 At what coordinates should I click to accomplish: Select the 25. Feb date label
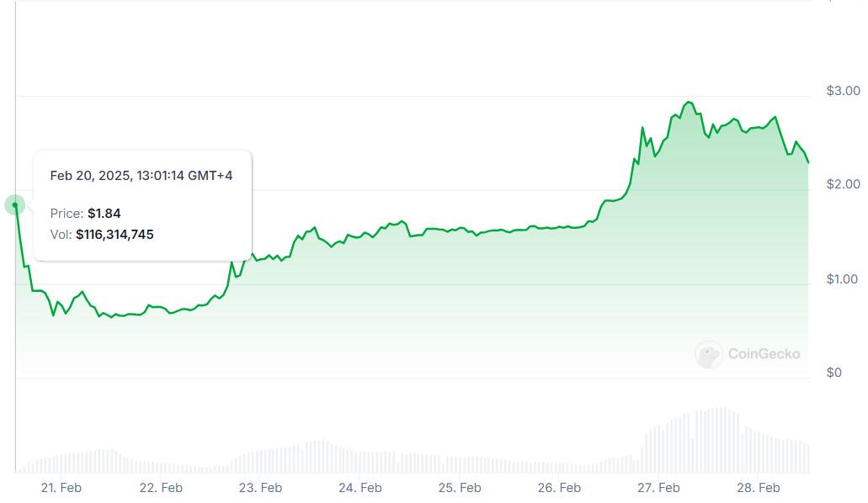[460, 488]
